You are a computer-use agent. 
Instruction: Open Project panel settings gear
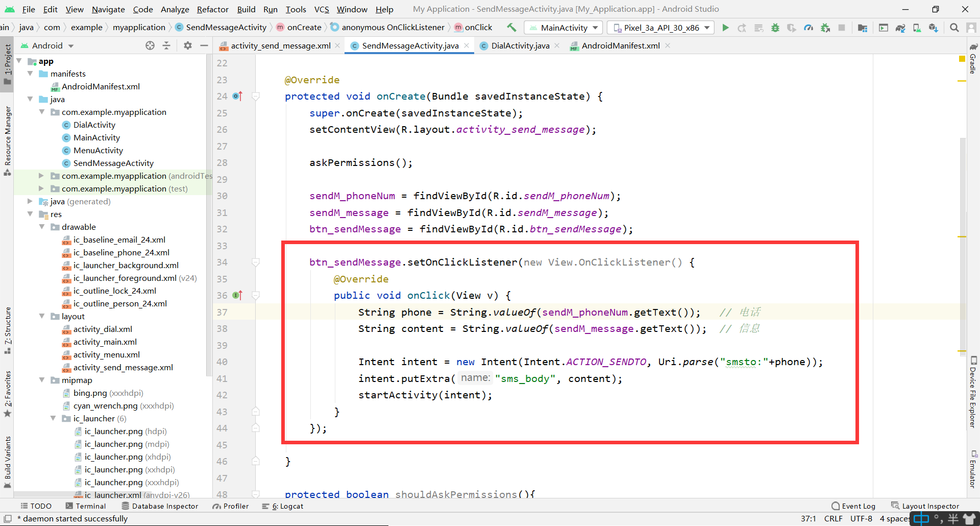point(188,45)
